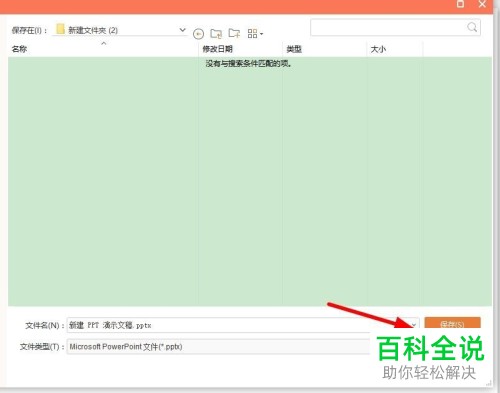Click the back navigation arrow icon
The width and height of the screenshot is (500, 393).
(198, 34)
